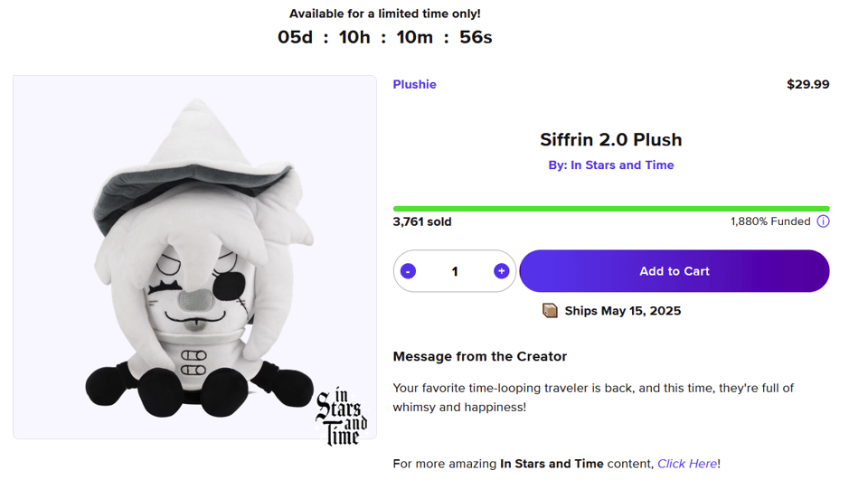Click the funding info circle icon
Screen dimensions: 868x489
coord(823,221)
